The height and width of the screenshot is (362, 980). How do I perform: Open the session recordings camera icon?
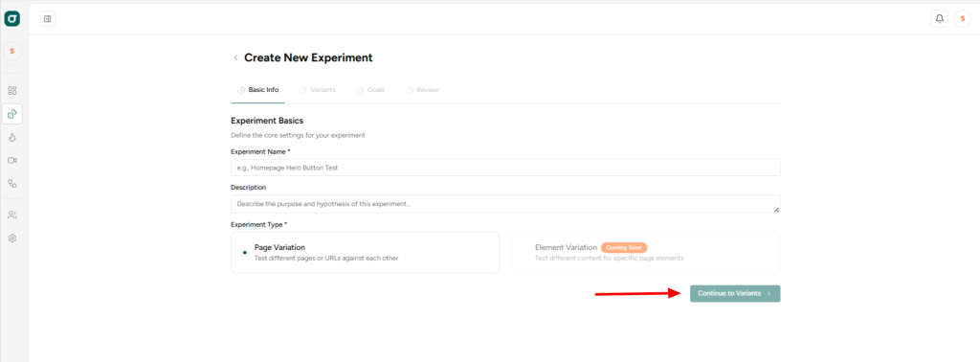coord(11,160)
